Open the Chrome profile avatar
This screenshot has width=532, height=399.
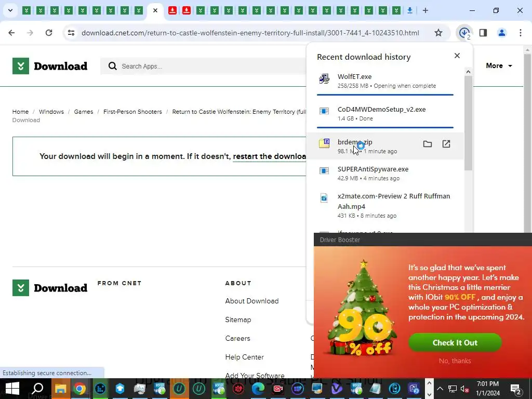click(502, 33)
